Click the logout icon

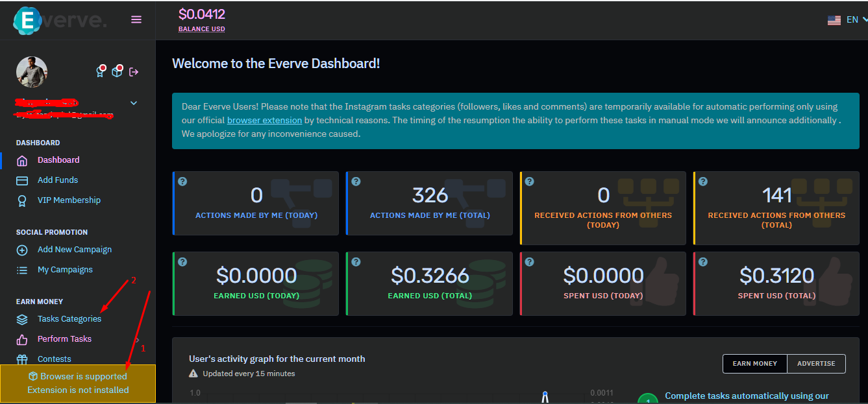134,72
